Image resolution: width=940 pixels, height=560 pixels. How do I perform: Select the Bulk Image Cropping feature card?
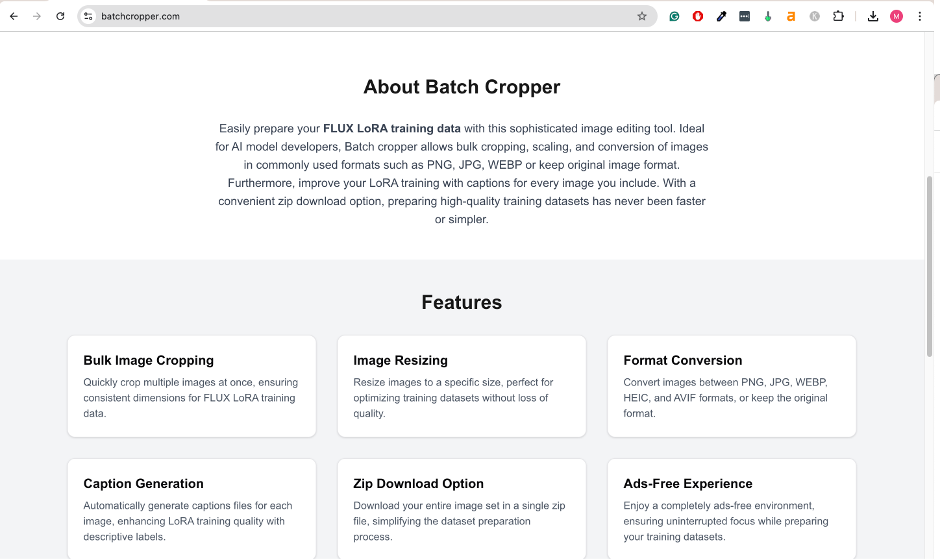coord(192,386)
